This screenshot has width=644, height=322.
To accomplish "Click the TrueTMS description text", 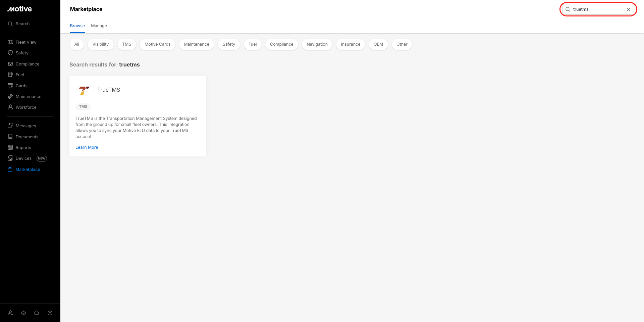I will (136, 128).
